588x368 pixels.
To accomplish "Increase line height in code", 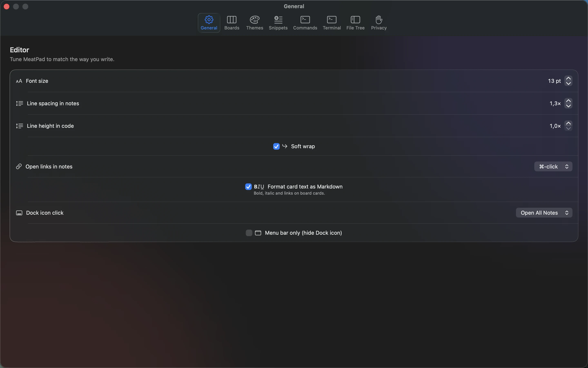I will [x=568, y=123].
